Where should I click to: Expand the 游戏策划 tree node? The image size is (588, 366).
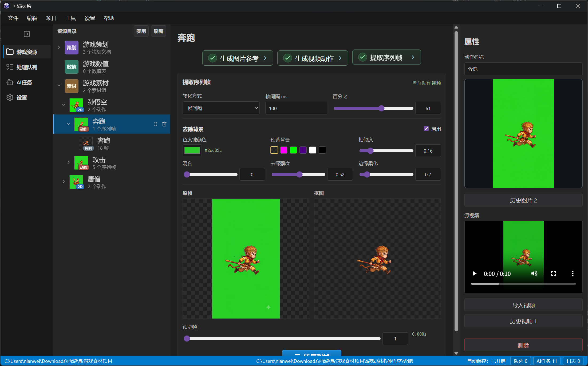coord(59,47)
